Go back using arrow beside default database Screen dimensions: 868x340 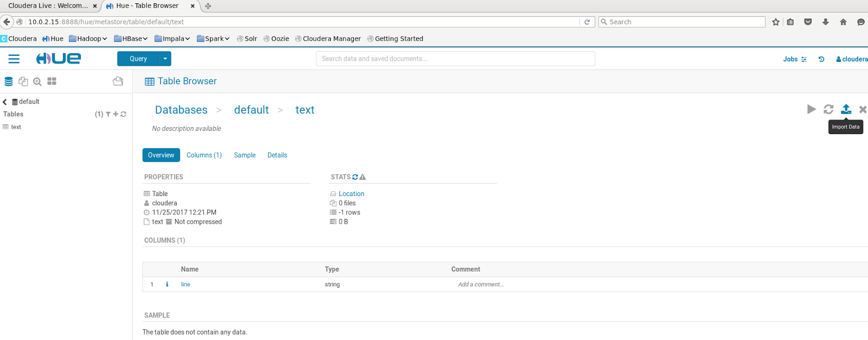(x=5, y=102)
